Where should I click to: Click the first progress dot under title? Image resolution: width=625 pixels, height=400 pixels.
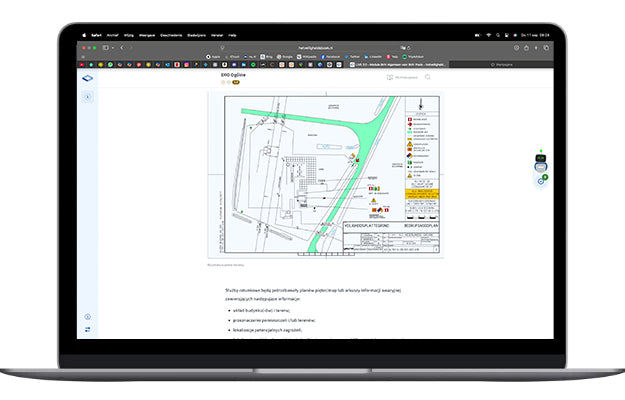pyautogui.click(x=225, y=83)
